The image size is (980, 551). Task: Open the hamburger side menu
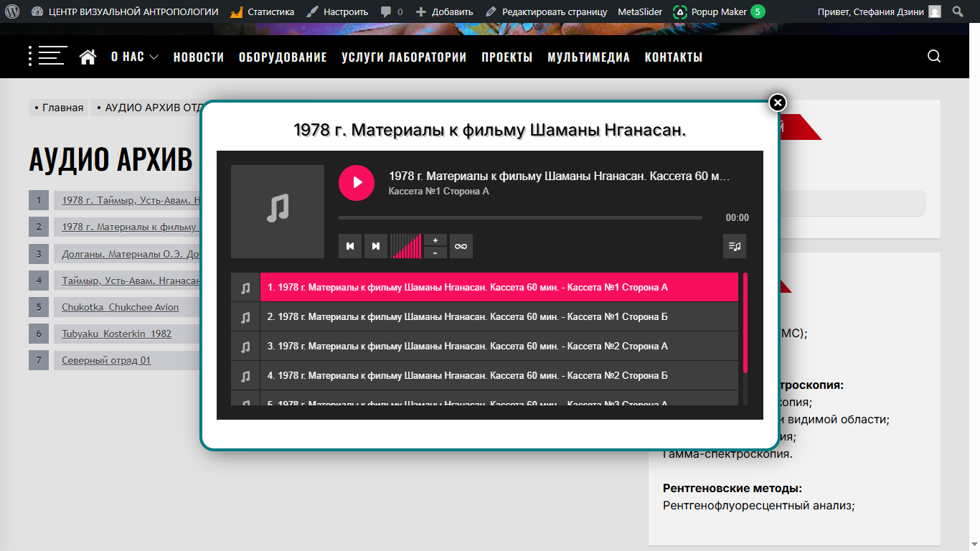(48, 56)
